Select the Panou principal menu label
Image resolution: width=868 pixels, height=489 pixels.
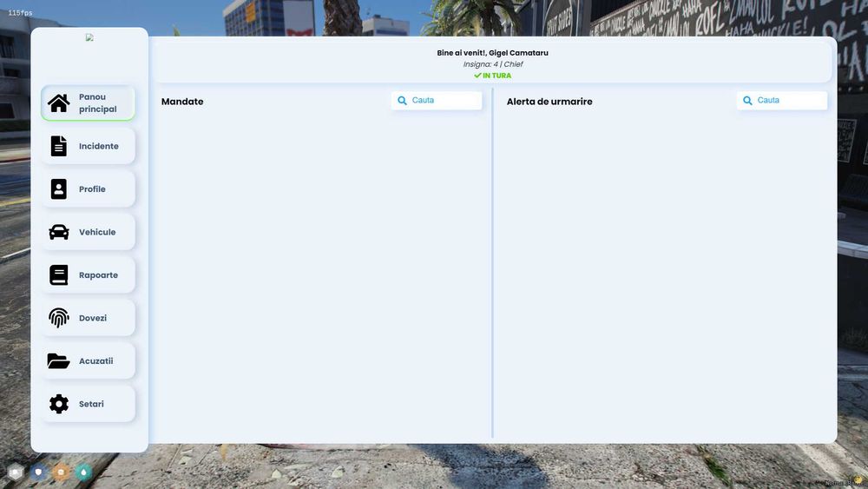point(98,103)
